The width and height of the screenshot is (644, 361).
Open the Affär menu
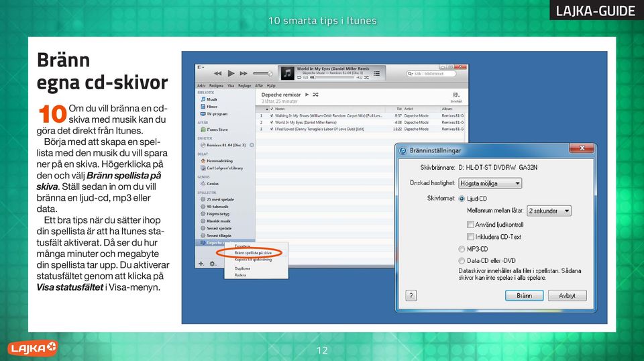(x=259, y=85)
